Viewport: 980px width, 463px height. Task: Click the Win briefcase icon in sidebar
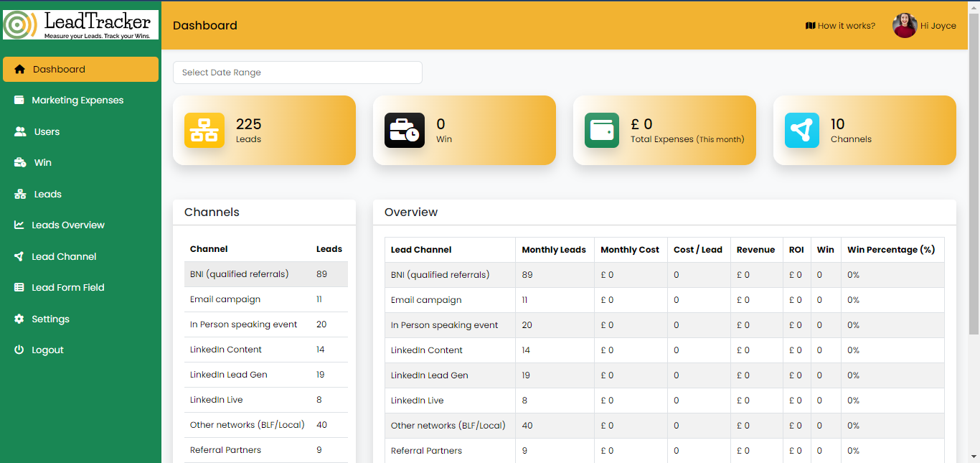point(20,162)
